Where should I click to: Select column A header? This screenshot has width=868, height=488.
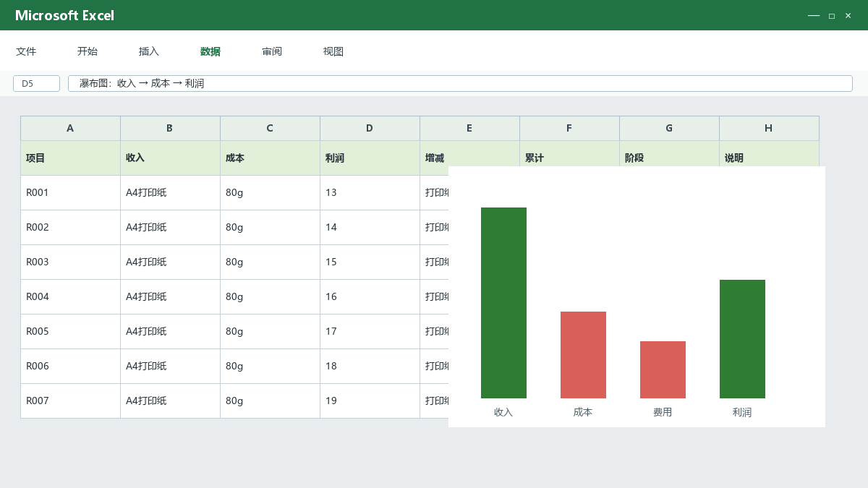point(70,128)
